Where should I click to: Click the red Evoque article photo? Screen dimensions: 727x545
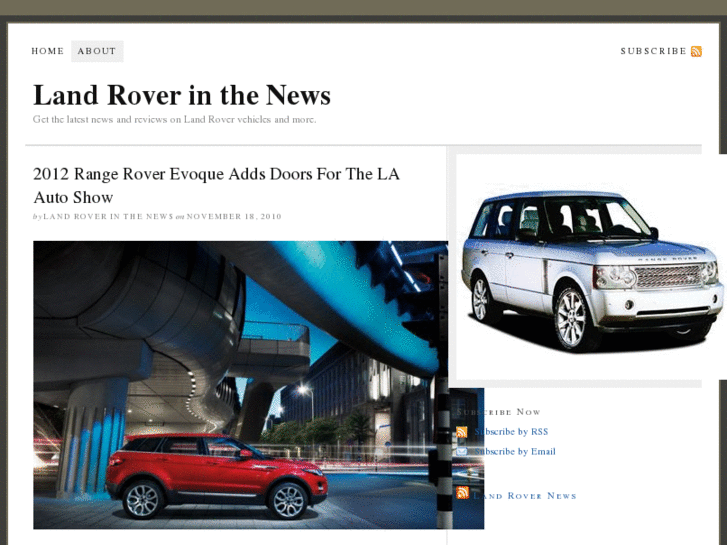point(258,385)
